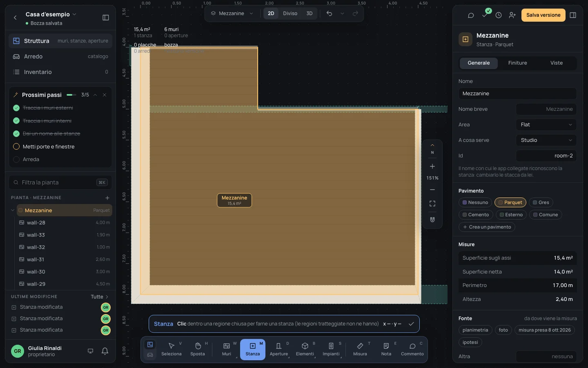Click the undo arrow in top toolbar

click(x=329, y=13)
